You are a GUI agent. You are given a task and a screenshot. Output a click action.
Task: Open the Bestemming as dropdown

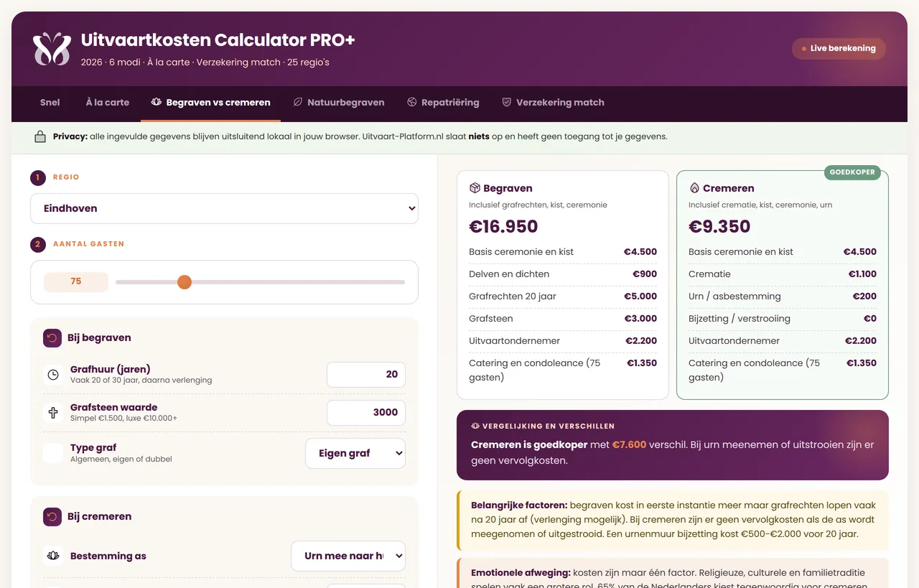point(348,556)
